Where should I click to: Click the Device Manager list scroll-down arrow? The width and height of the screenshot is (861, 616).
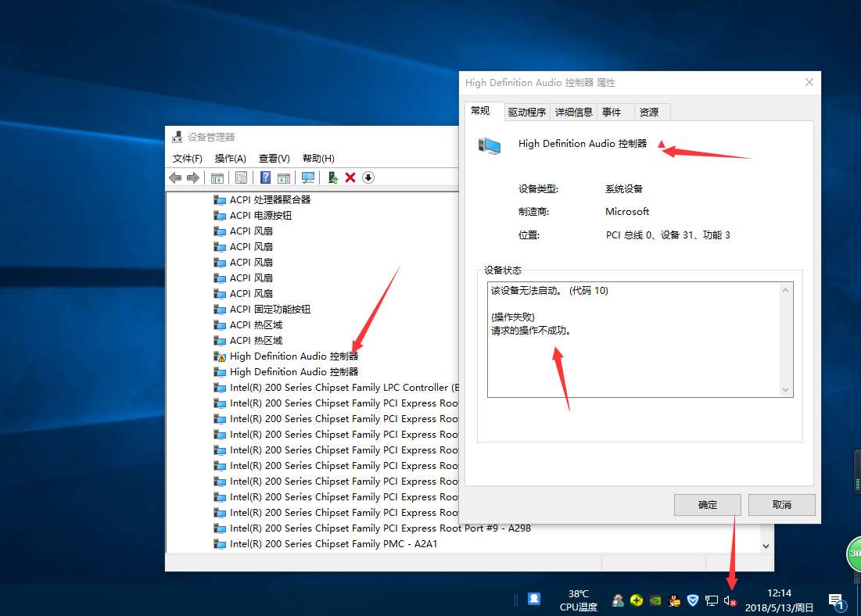click(766, 546)
